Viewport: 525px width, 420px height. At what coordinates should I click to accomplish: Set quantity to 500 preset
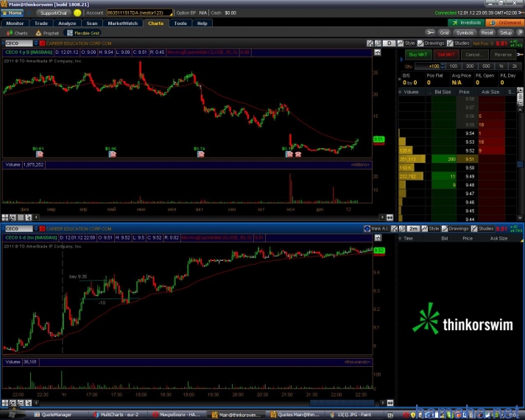tap(486, 66)
